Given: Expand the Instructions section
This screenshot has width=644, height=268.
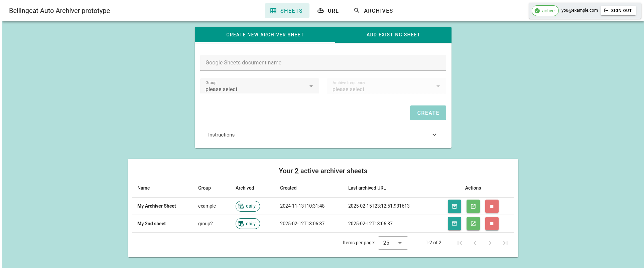Looking at the screenshot, I should 323,135.
